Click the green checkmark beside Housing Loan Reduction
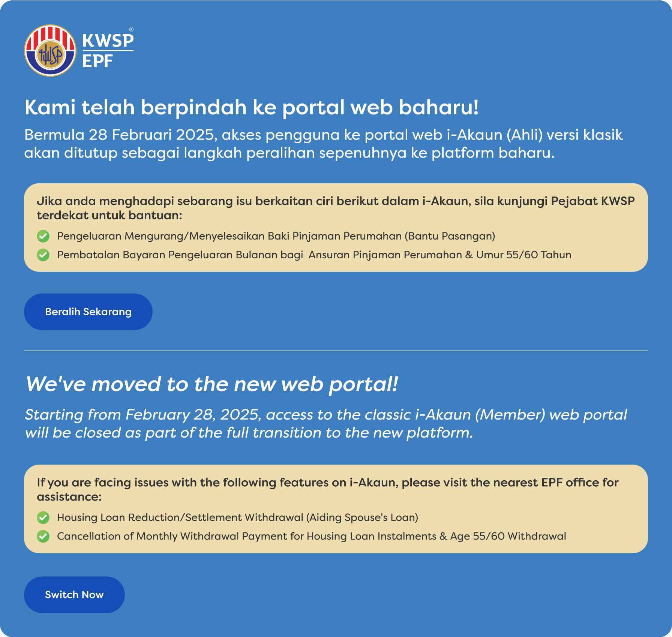The width and height of the screenshot is (672, 637). 43,518
